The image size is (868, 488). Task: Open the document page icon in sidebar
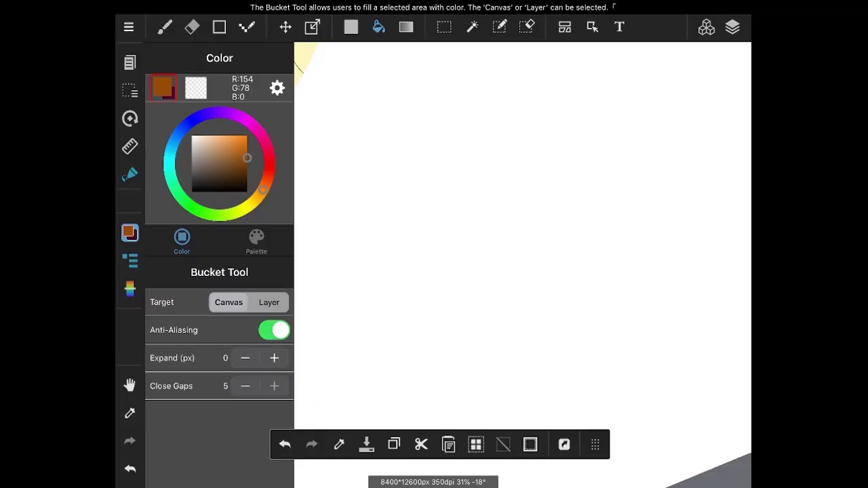[x=130, y=62]
